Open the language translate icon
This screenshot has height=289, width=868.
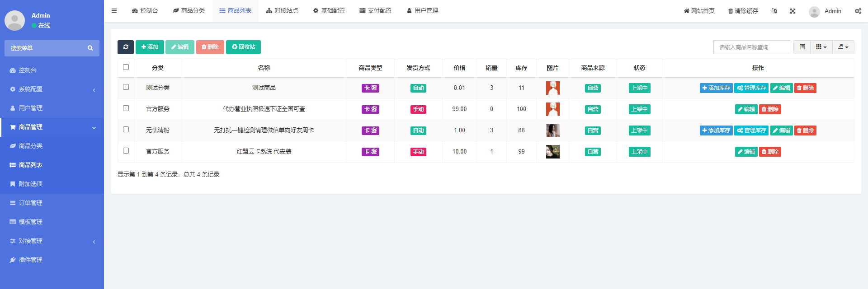click(774, 11)
